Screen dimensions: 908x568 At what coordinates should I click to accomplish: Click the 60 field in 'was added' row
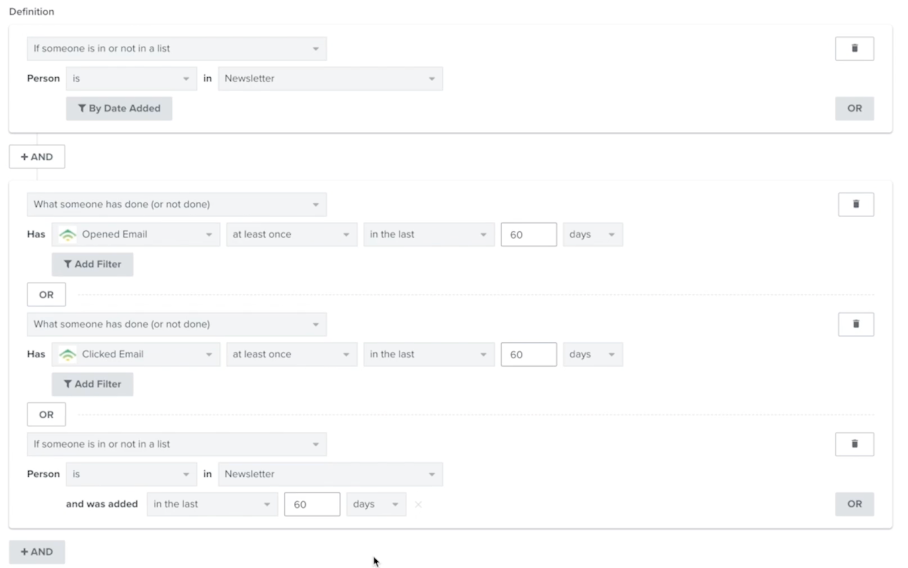pyautogui.click(x=312, y=504)
